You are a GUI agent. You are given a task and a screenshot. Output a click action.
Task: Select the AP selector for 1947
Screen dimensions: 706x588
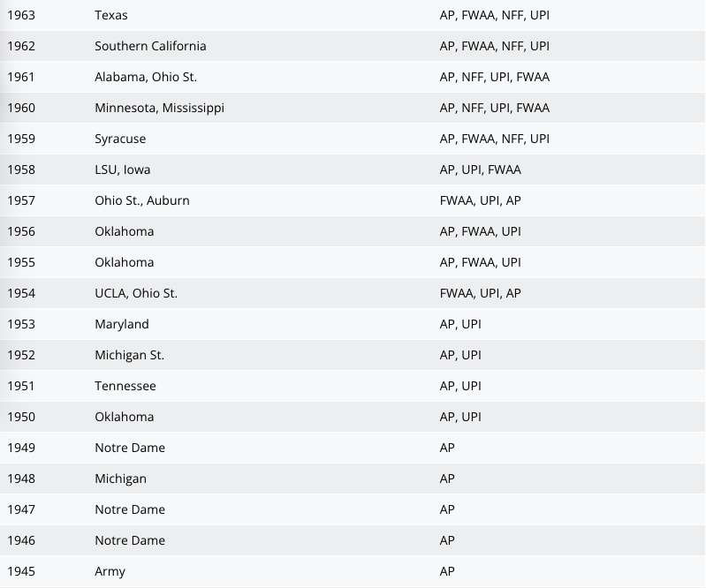pos(447,509)
